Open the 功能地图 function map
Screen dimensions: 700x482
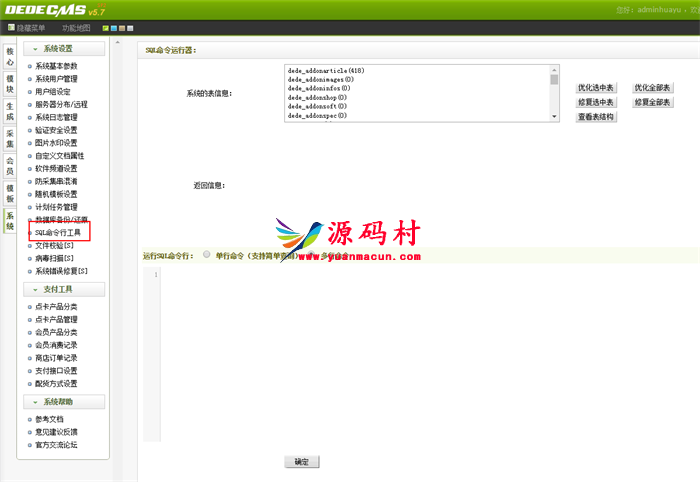(76, 28)
